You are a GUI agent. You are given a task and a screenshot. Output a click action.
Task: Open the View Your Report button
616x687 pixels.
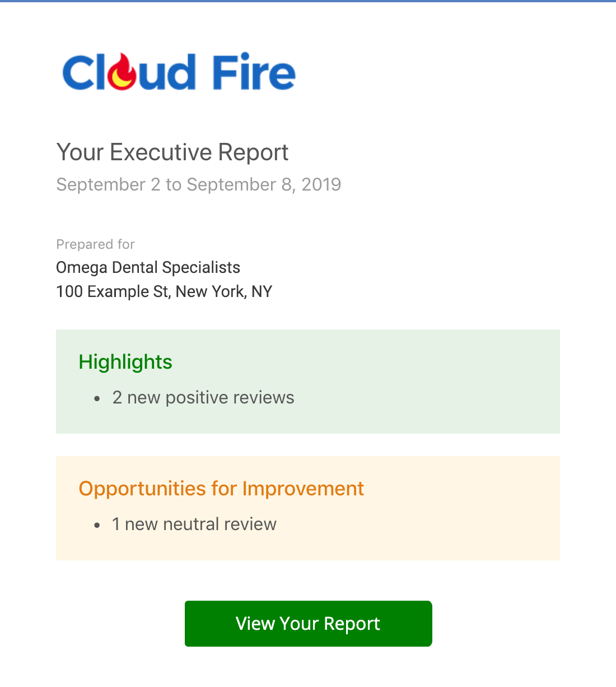[x=309, y=624]
